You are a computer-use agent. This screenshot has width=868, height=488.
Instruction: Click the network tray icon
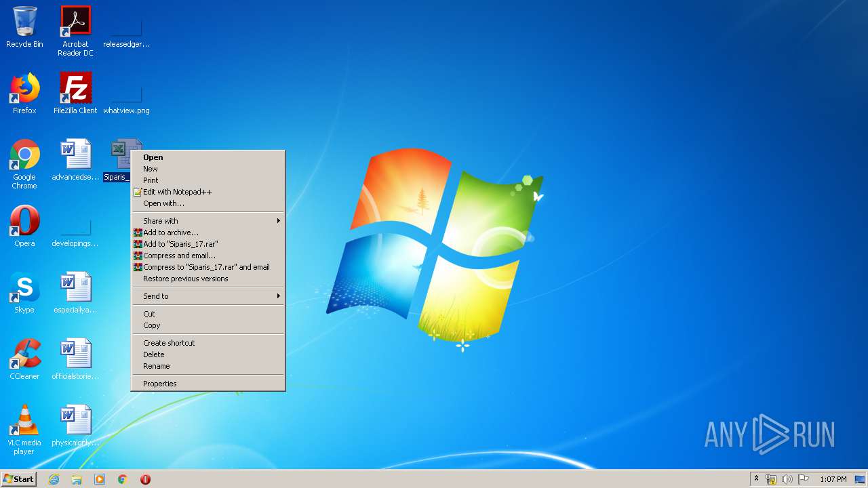(771, 479)
